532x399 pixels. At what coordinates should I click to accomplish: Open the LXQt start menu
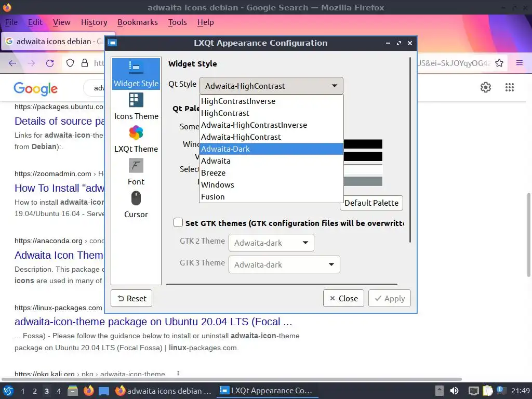(8, 391)
